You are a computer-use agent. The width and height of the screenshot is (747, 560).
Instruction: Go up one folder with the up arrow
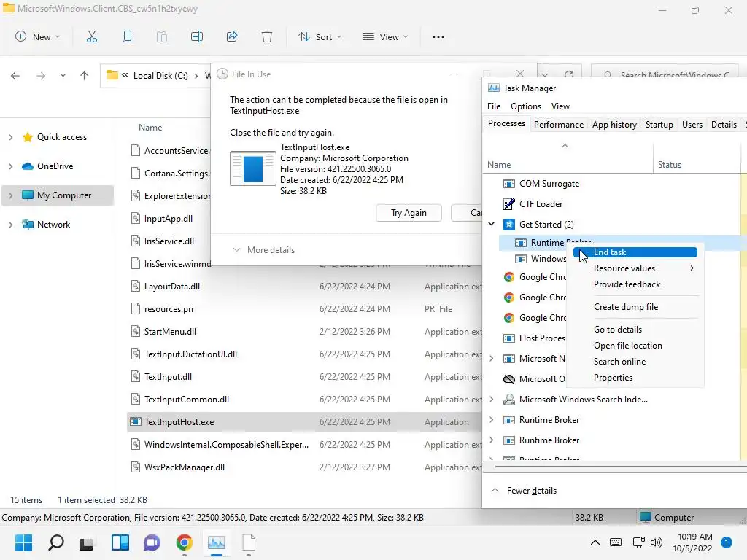(85, 76)
